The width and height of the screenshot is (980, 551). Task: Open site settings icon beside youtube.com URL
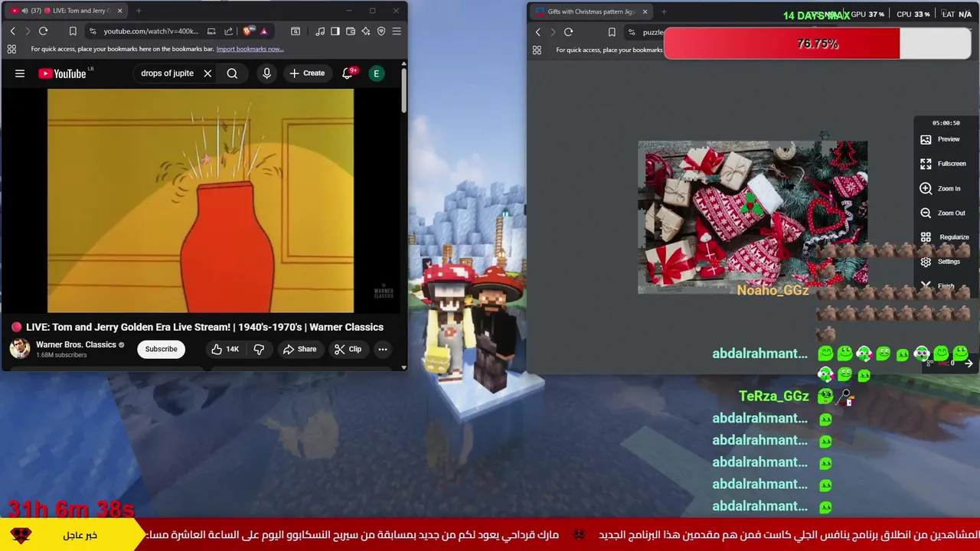coord(93,31)
